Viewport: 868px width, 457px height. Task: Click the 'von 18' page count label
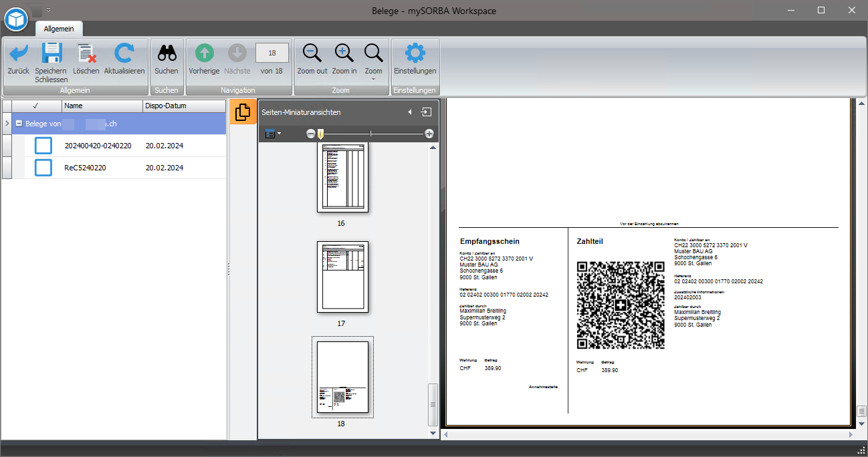click(272, 71)
